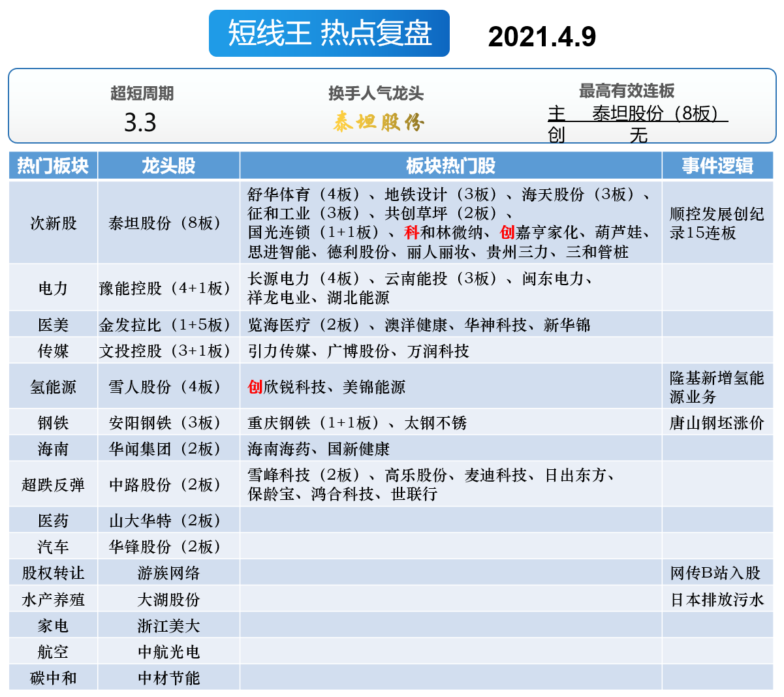The width and height of the screenshot is (784, 697).
Task: Click the 板块热门股 column header
Action: point(450,166)
